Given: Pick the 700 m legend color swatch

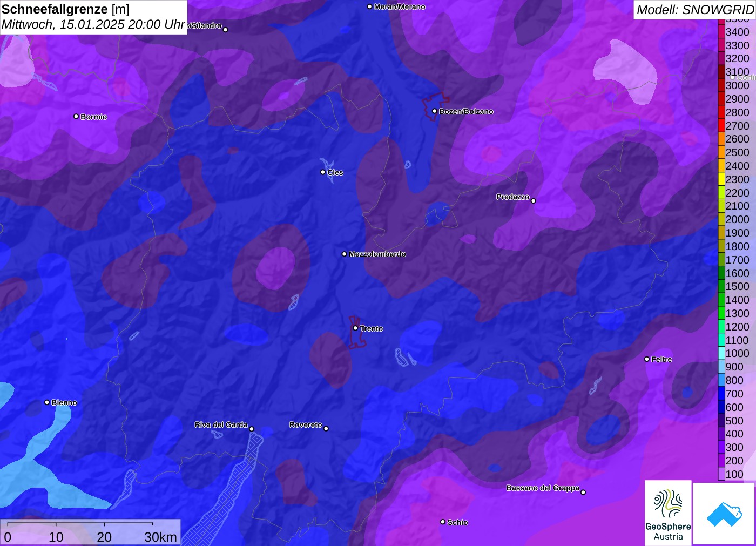Looking at the screenshot, I should tap(721, 394).
